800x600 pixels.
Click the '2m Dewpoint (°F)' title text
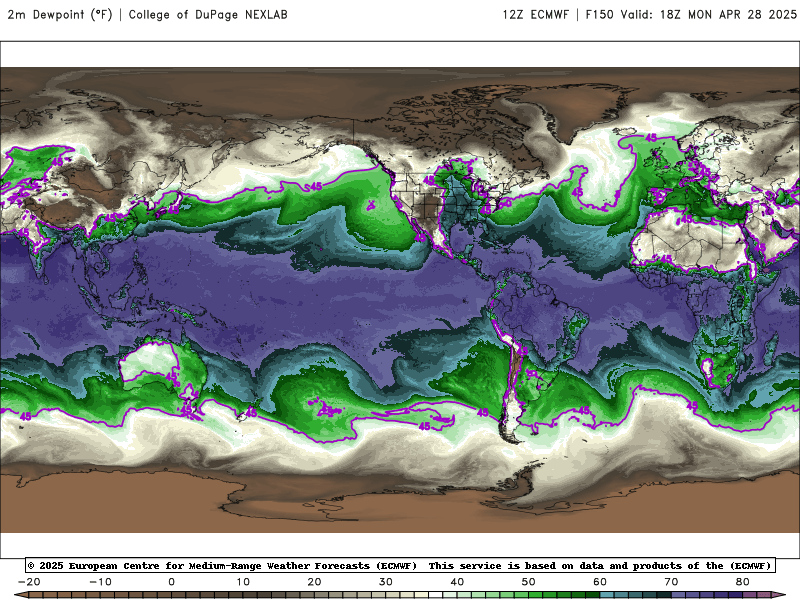60,14
